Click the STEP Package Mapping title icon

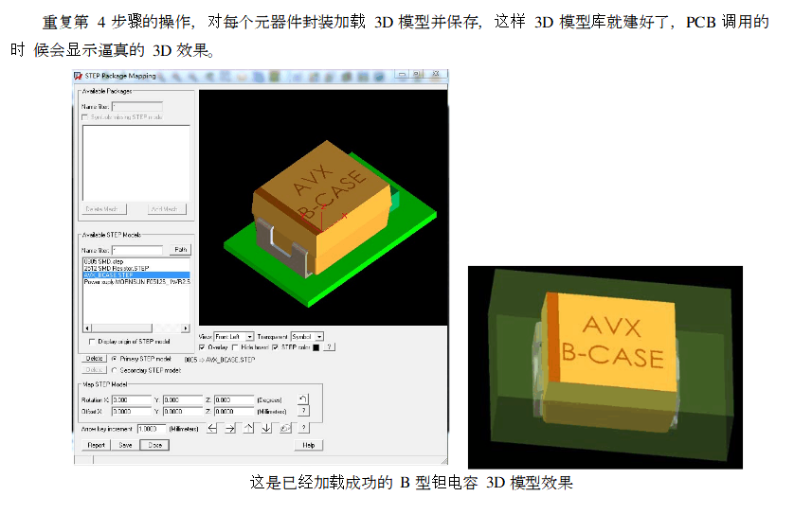pyautogui.click(x=79, y=76)
